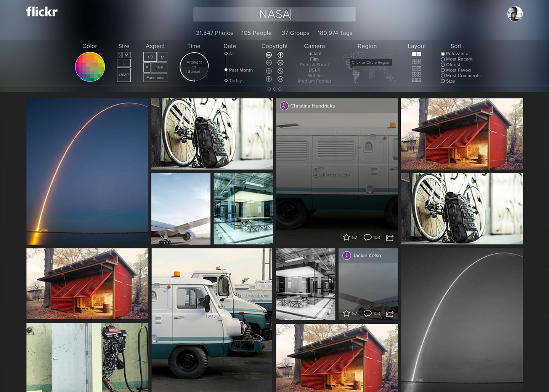Sort results by Most Faved
Screen dimensions: 549x392
click(456, 70)
